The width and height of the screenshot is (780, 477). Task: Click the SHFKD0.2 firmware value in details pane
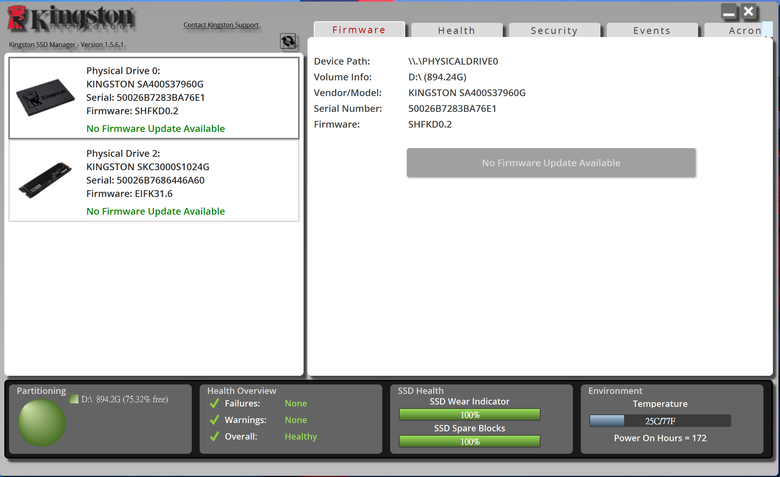click(430, 124)
